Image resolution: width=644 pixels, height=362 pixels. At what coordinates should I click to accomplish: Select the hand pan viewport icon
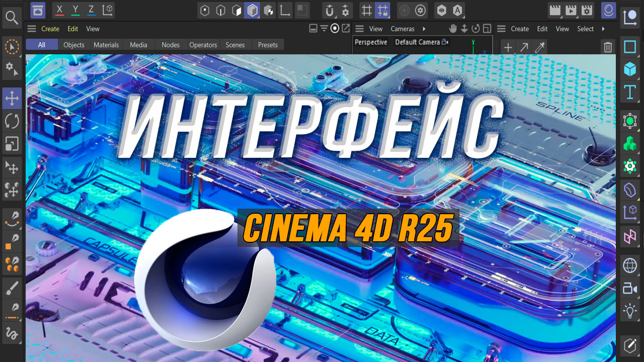click(x=453, y=29)
